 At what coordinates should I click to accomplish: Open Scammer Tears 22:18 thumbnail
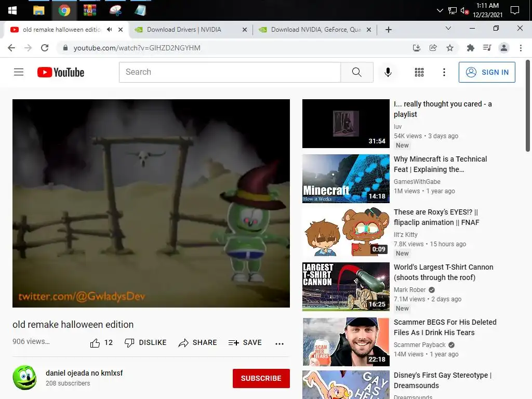[x=345, y=342]
